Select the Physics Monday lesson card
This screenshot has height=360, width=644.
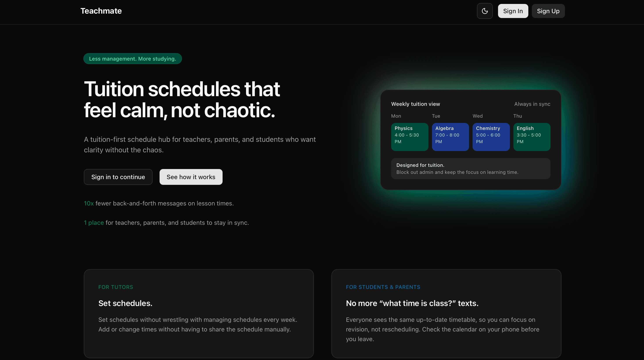click(x=410, y=137)
